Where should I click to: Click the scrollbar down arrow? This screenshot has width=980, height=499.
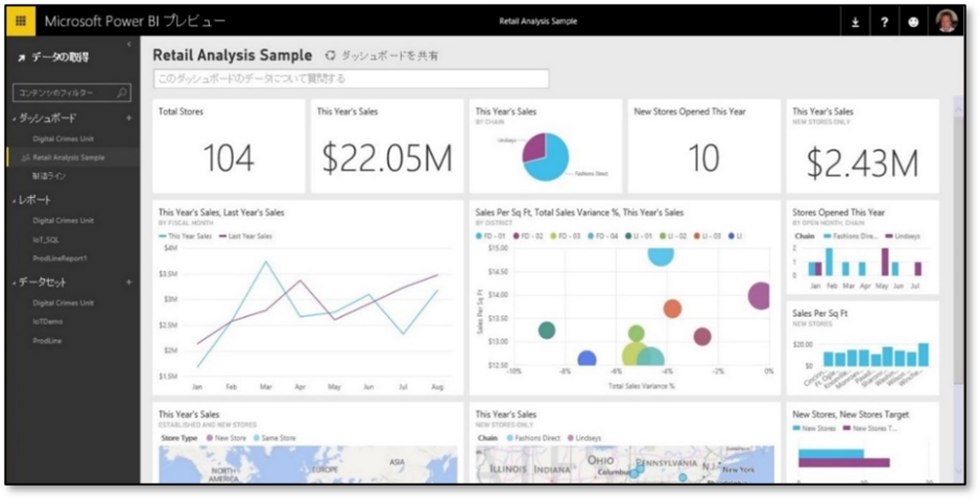point(958,471)
